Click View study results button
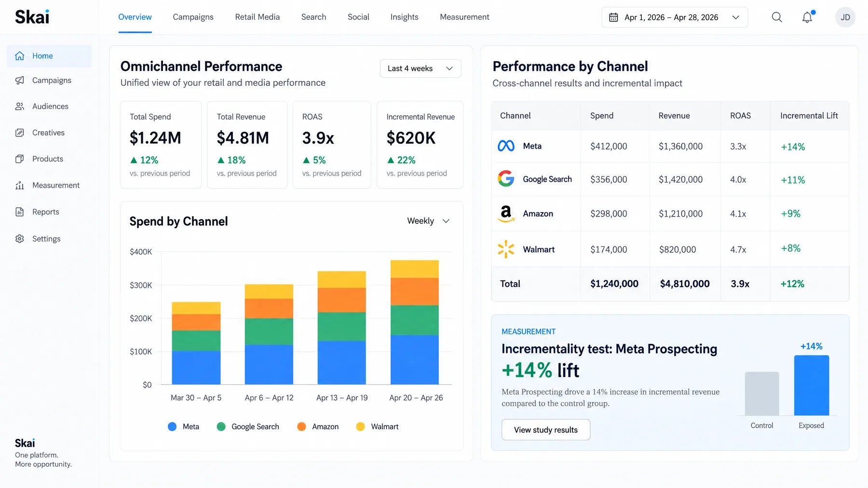Screen dimensions: 868x488 [546, 430]
